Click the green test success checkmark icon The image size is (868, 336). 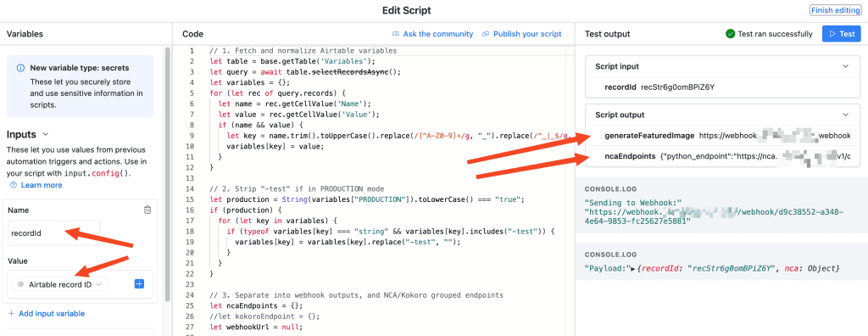tap(730, 34)
